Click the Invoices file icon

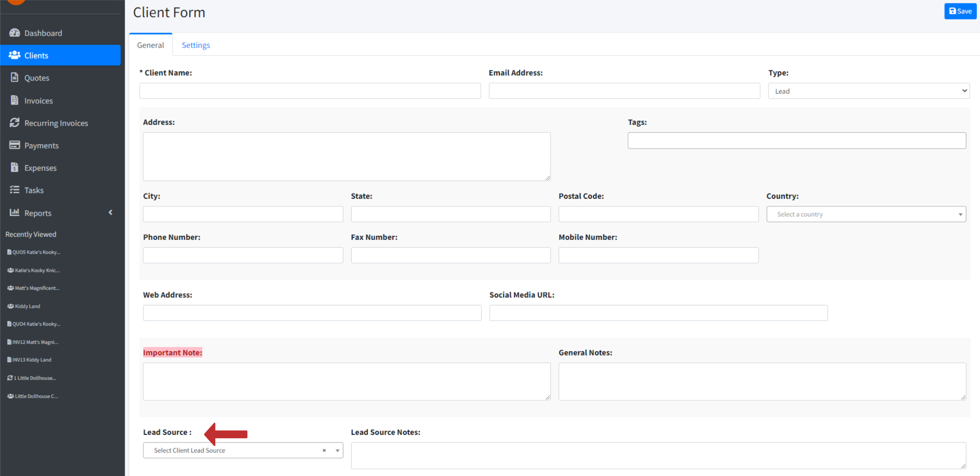pyautogui.click(x=14, y=100)
